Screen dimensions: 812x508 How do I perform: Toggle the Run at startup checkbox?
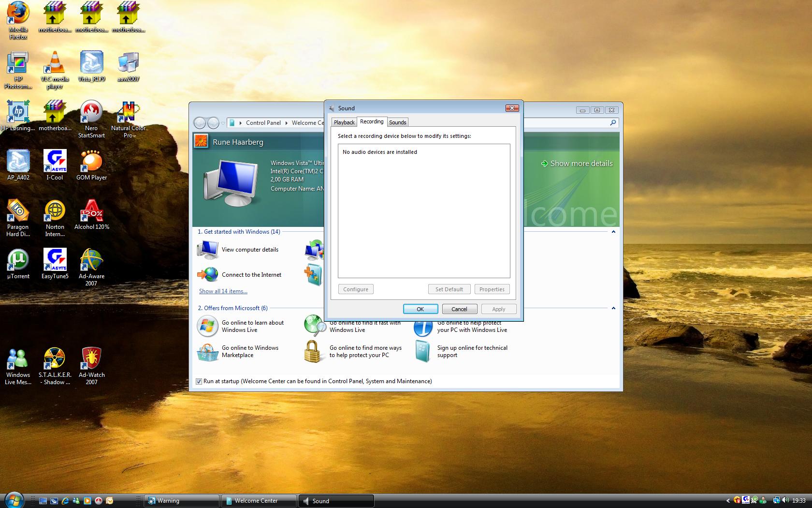[x=199, y=381]
